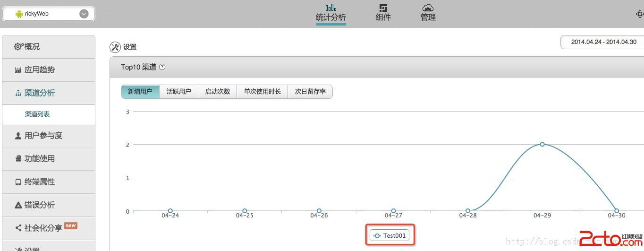Select the 次日留存率 metric tab
This screenshot has height=251, width=644.
[310, 92]
